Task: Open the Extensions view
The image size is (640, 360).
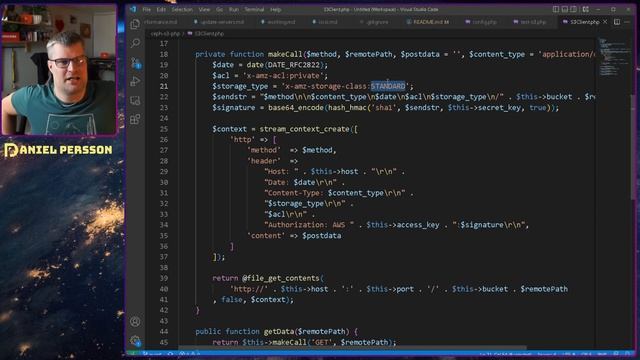Action: (135, 119)
